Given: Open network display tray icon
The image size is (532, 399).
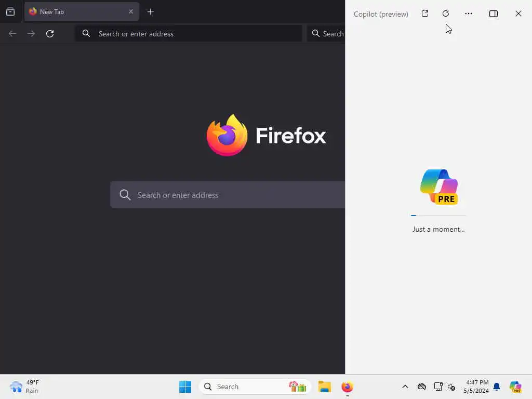Looking at the screenshot, I should click(438, 387).
